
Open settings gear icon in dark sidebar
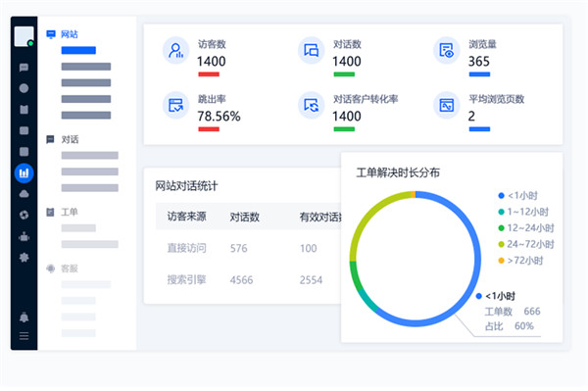coord(24,257)
